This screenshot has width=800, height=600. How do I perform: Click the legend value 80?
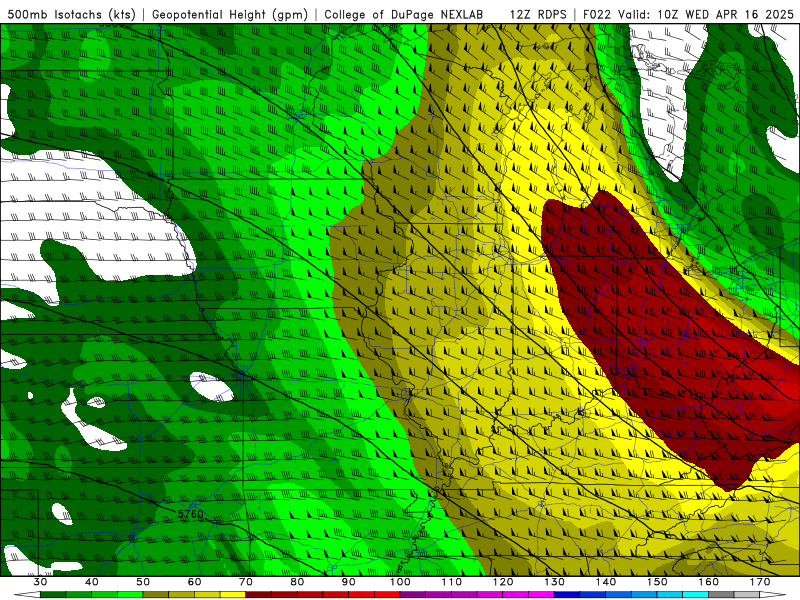(297, 582)
